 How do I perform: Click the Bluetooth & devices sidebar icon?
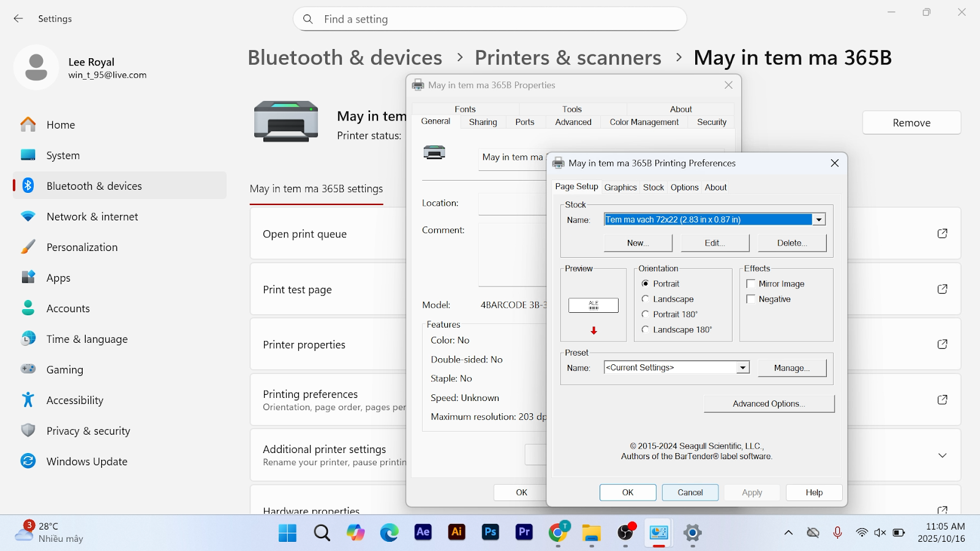28,186
